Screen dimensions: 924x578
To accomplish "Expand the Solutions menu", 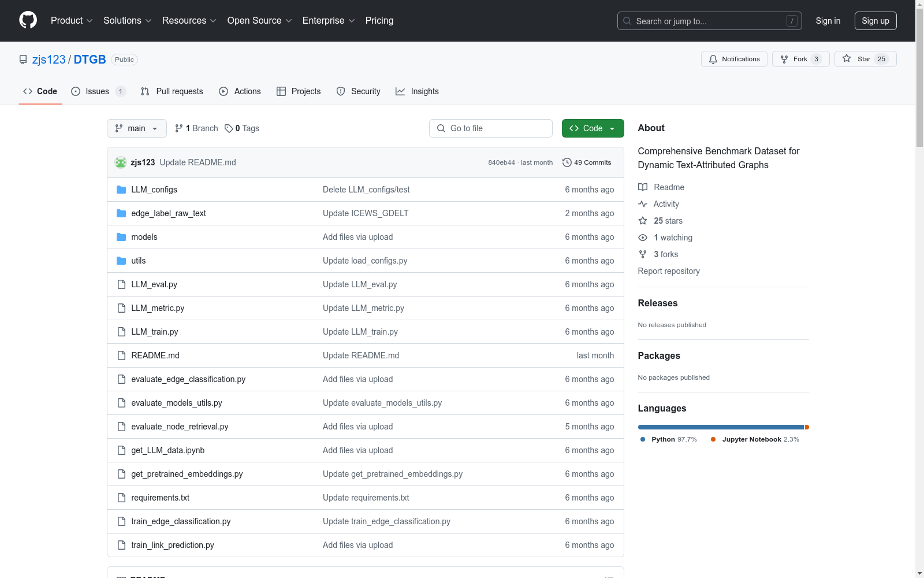I will [128, 20].
